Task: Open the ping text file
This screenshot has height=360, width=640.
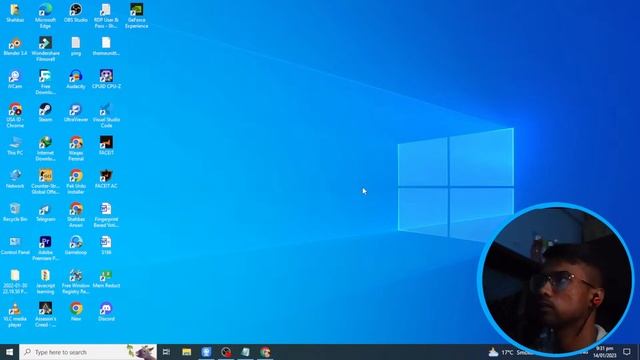Action: [76, 46]
